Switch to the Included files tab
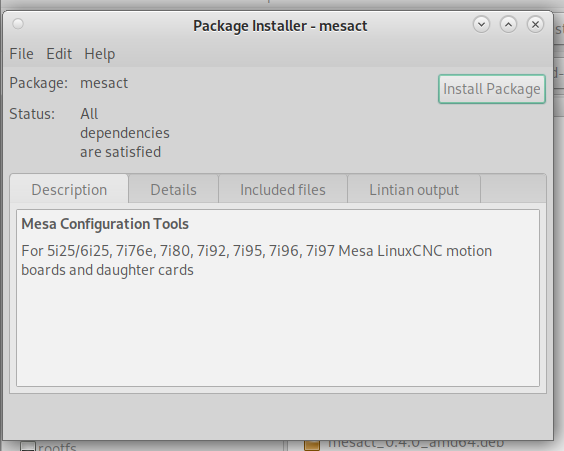564x451 pixels. point(283,189)
